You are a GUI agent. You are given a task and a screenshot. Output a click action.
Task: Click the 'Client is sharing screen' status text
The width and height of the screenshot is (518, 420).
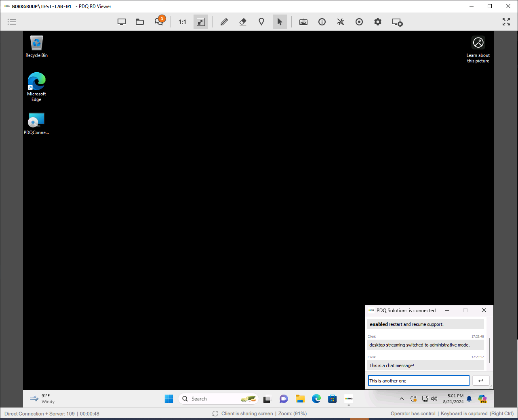click(x=247, y=414)
